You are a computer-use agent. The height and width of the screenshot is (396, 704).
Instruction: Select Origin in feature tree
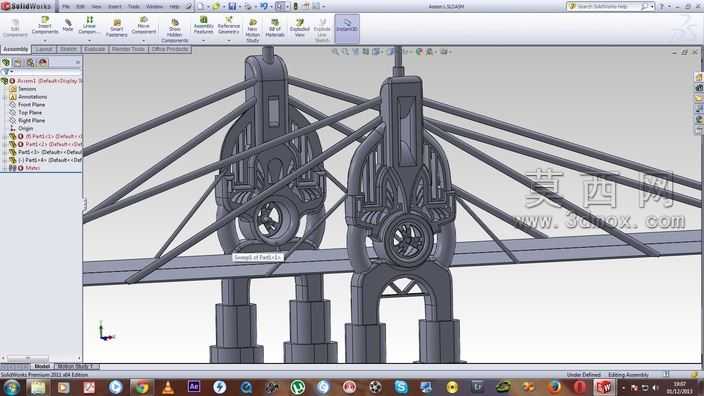point(26,128)
